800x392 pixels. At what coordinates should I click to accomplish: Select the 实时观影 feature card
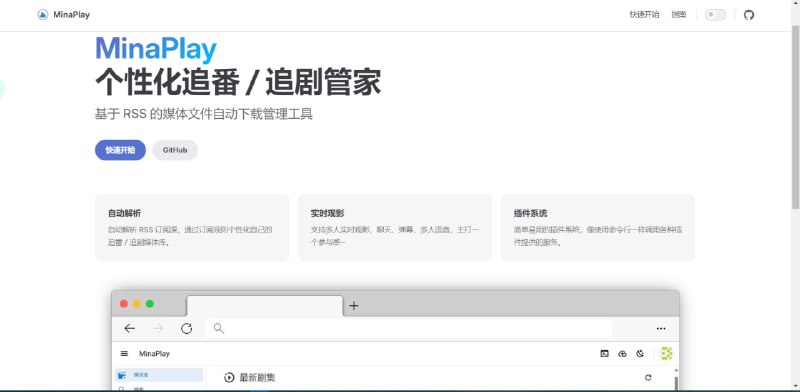[395, 228]
